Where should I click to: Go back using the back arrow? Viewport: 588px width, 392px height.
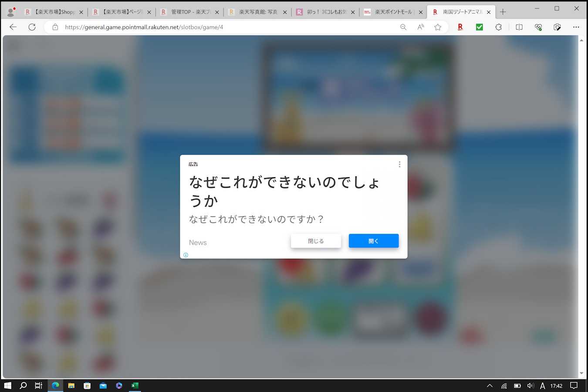pyautogui.click(x=13, y=27)
